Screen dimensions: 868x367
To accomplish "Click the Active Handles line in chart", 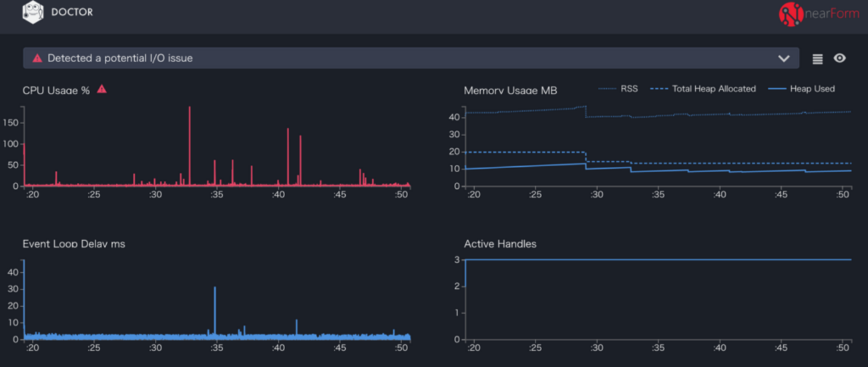I will [x=658, y=260].
